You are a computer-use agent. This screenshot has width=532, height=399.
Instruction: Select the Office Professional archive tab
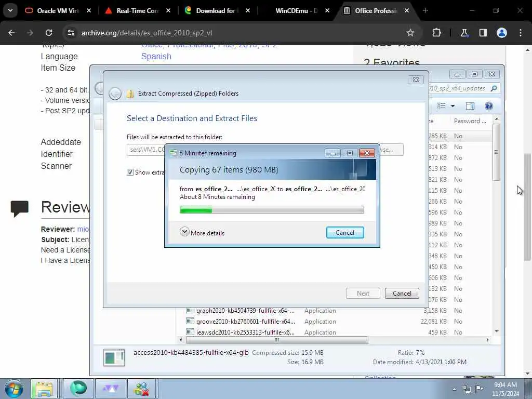[x=376, y=11]
